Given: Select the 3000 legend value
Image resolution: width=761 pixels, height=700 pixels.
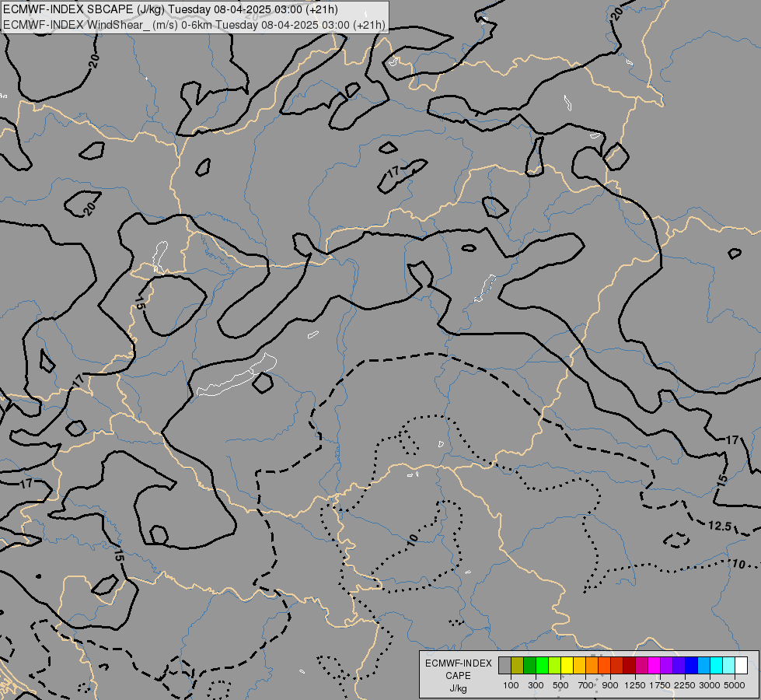Looking at the screenshot, I should 710,685.
